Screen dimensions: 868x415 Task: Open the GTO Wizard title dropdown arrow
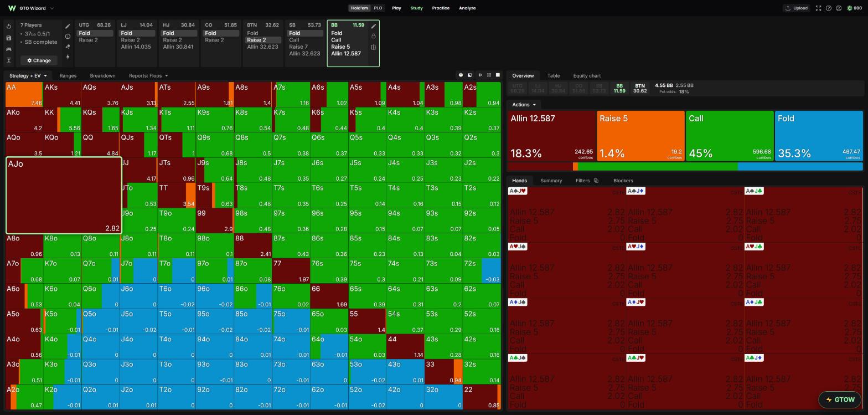pyautogui.click(x=52, y=8)
